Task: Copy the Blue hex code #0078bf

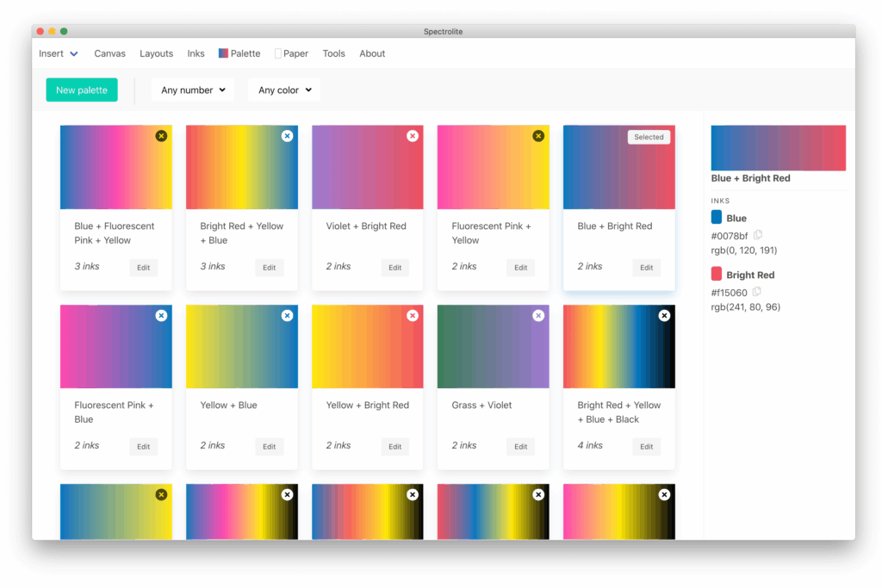Action: tap(758, 235)
